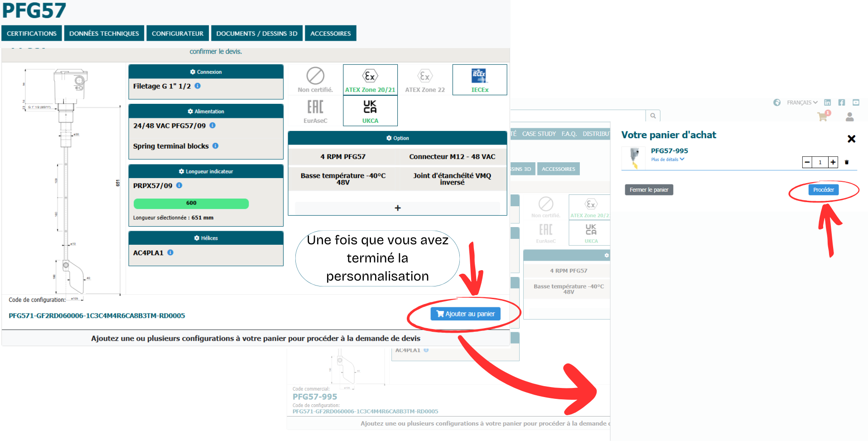Click the Procéder button

(x=823, y=189)
